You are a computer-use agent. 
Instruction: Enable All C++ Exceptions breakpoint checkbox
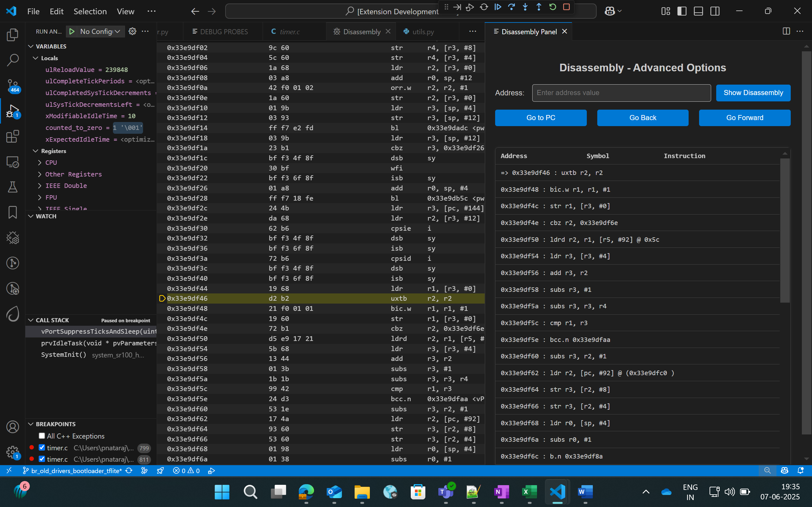(42, 436)
